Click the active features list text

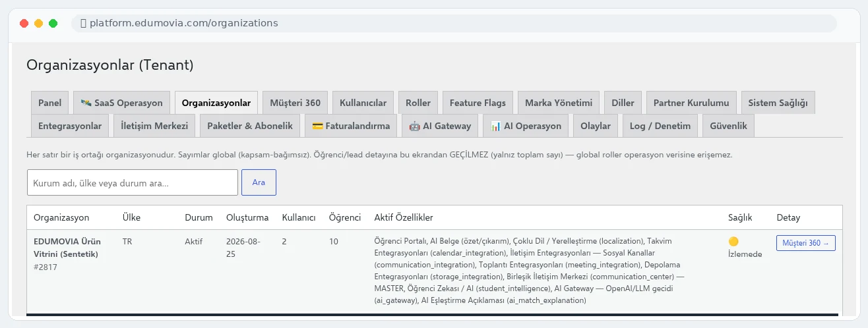pyautogui.click(x=530, y=271)
